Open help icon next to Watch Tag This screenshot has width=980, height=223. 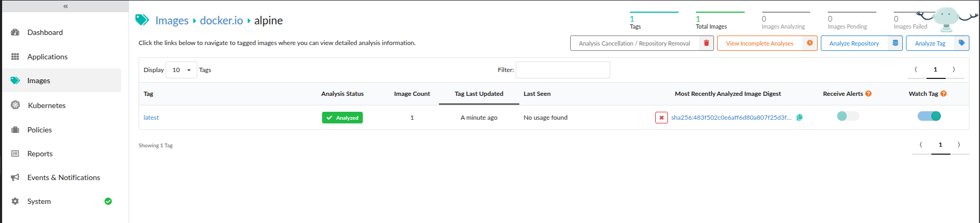pos(944,94)
